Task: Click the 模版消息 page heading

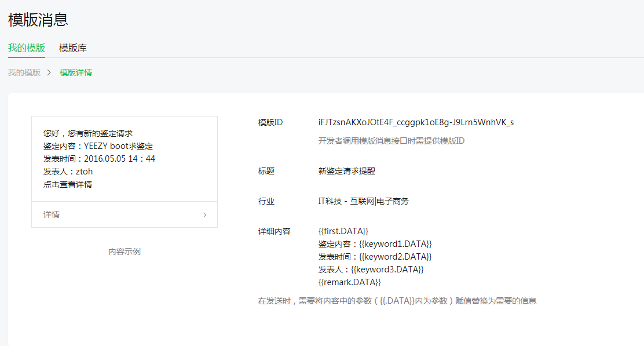Action: point(38,20)
